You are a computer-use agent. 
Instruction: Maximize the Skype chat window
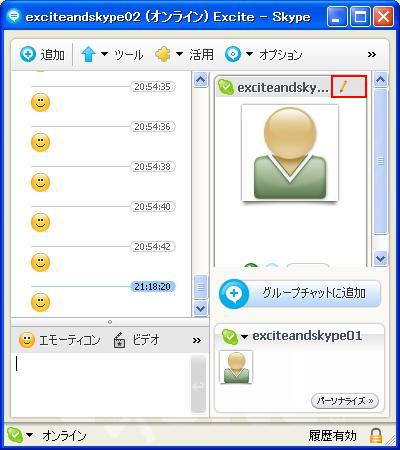pyautogui.click(x=360, y=17)
